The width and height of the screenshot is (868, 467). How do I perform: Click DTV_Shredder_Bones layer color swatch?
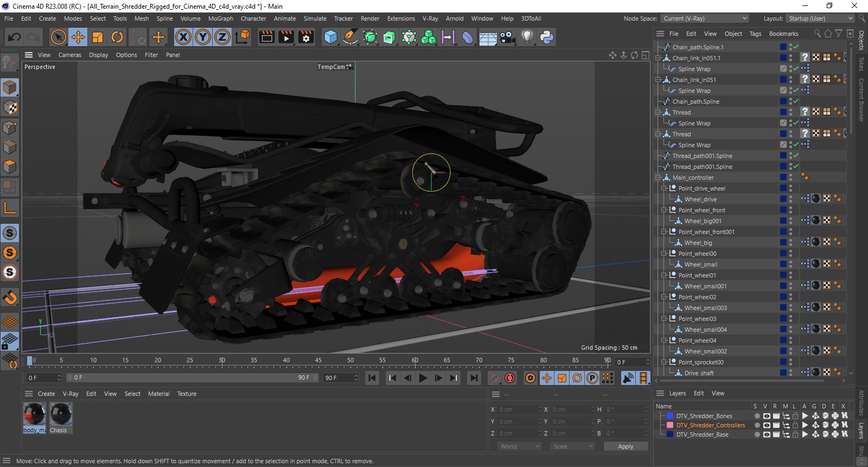[x=670, y=416]
